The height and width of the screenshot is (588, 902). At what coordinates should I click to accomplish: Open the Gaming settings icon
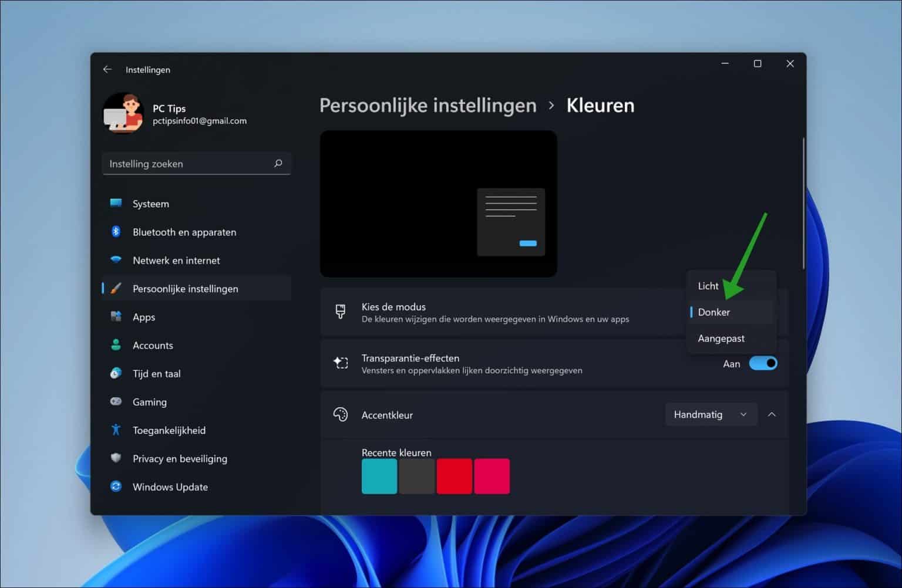point(117,401)
